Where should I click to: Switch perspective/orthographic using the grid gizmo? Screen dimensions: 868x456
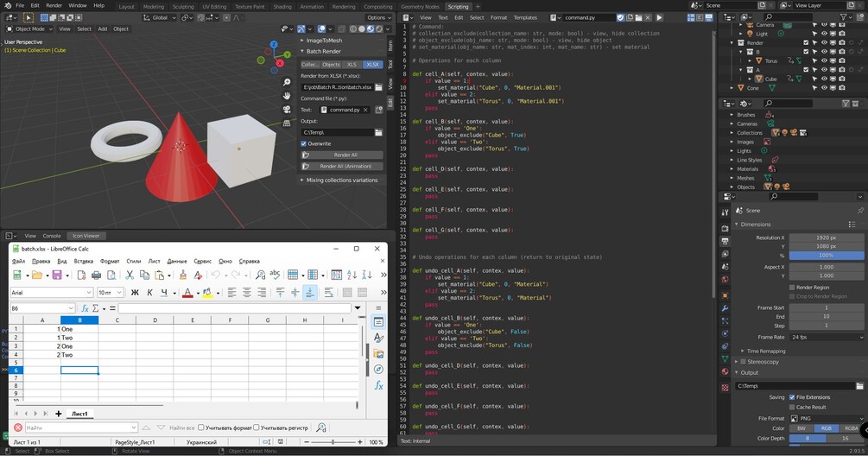(x=287, y=123)
